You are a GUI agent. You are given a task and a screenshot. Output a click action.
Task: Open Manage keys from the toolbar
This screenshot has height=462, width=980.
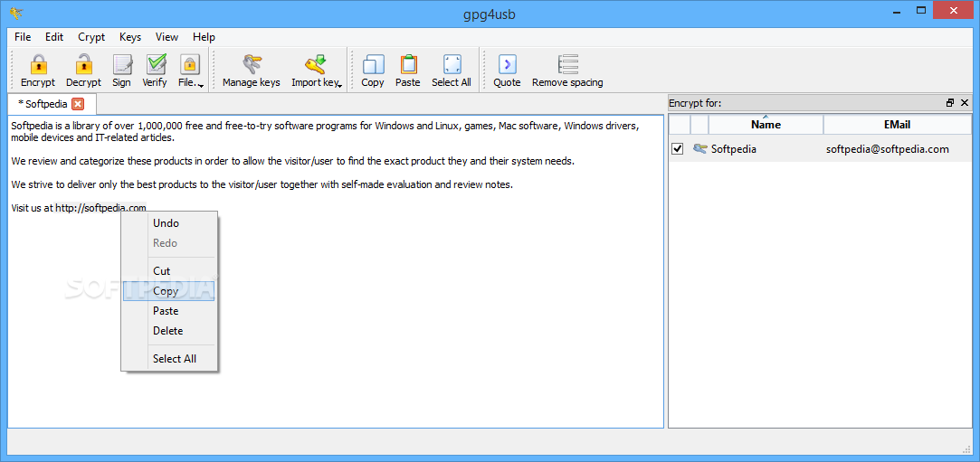click(x=252, y=70)
